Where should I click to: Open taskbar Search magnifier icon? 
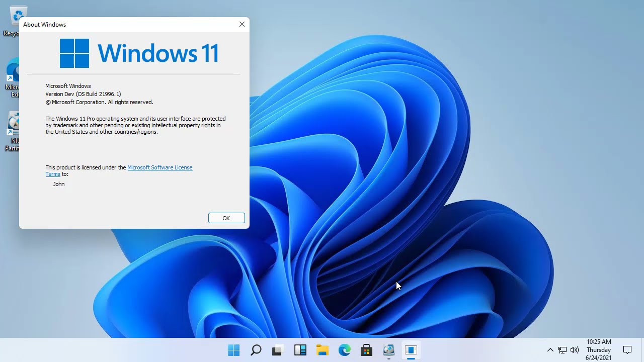click(256, 350)
